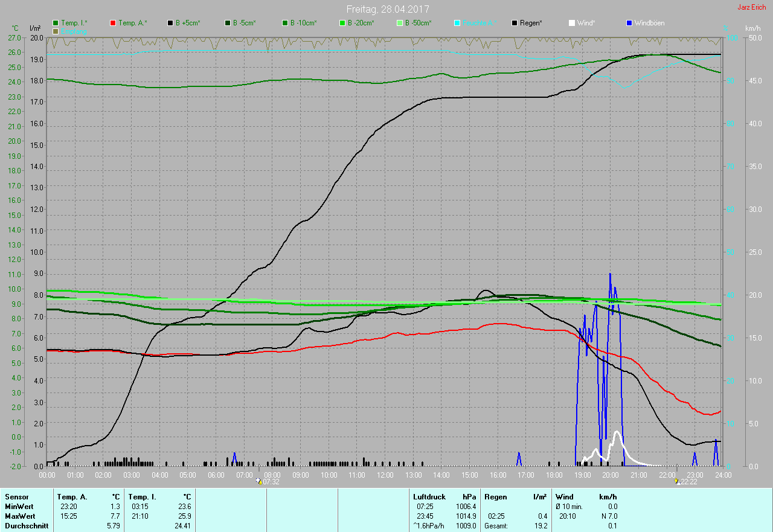Image resolution: width=773 pixels, height=532 pixels.
Task: Select the Luftdruck header in statistics table
Action: pos(429,497)
